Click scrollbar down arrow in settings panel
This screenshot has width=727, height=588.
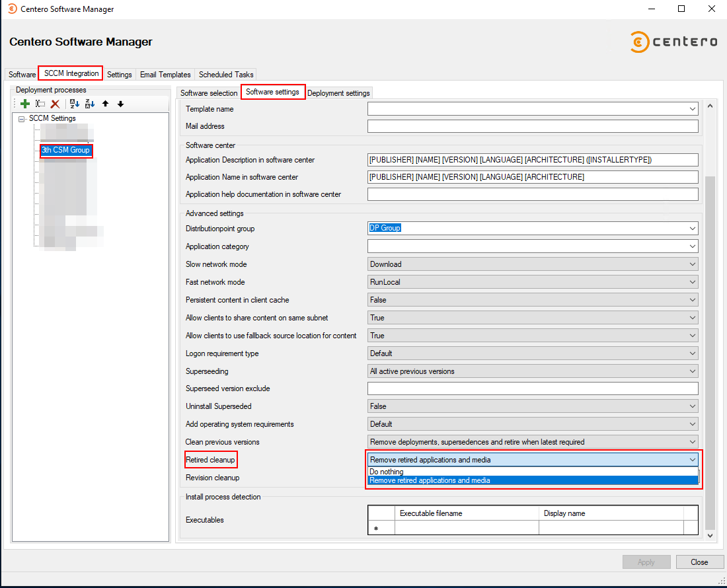(x=710, y=535)
